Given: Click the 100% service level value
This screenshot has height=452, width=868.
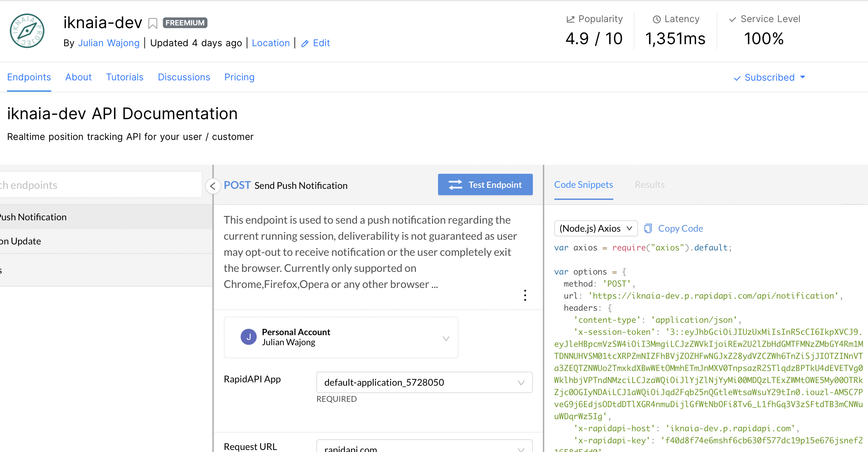Looking at the screenshot, I should click(764, 39).
